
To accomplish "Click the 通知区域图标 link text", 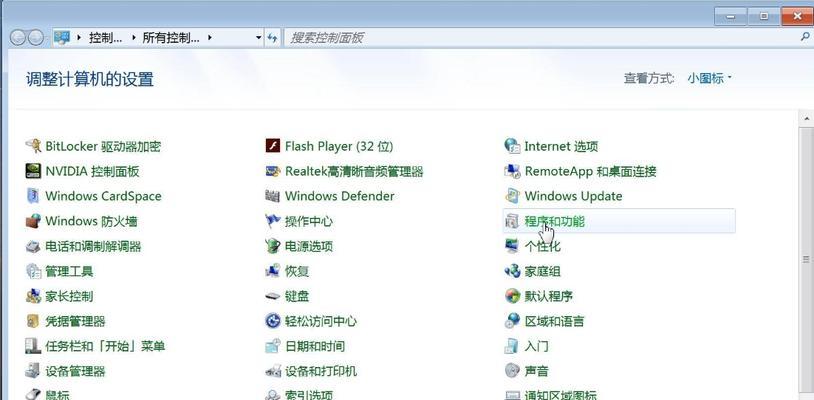I will [x=561, y=396].
